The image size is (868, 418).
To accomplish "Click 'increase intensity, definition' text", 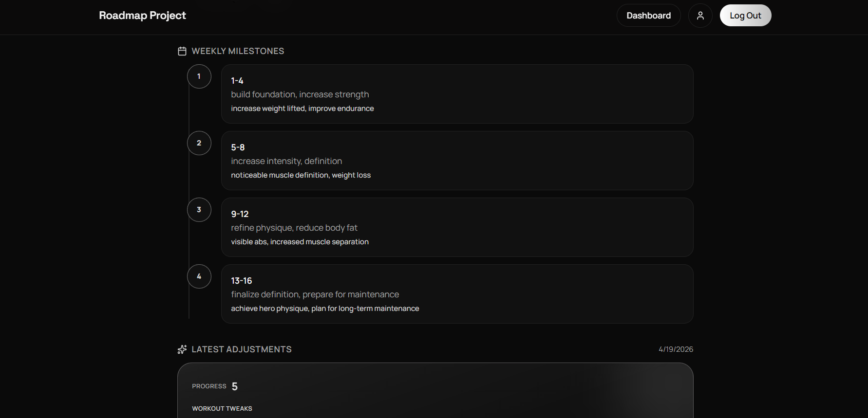I will (286, 161).
